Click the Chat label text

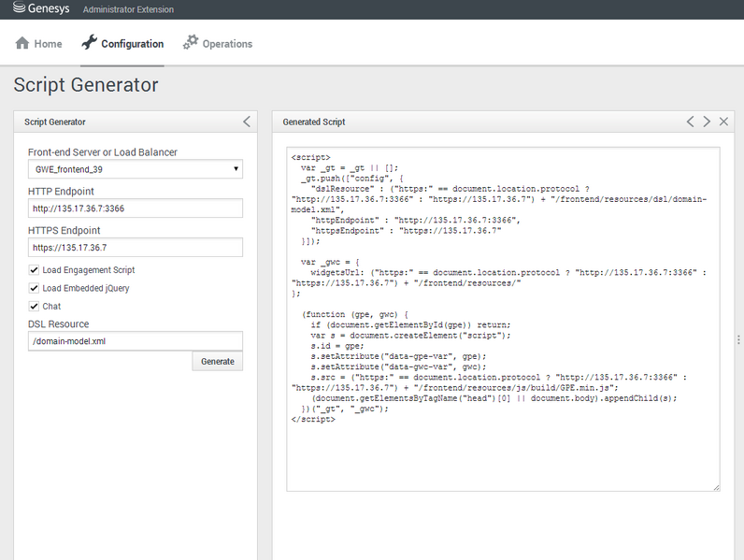51,306
